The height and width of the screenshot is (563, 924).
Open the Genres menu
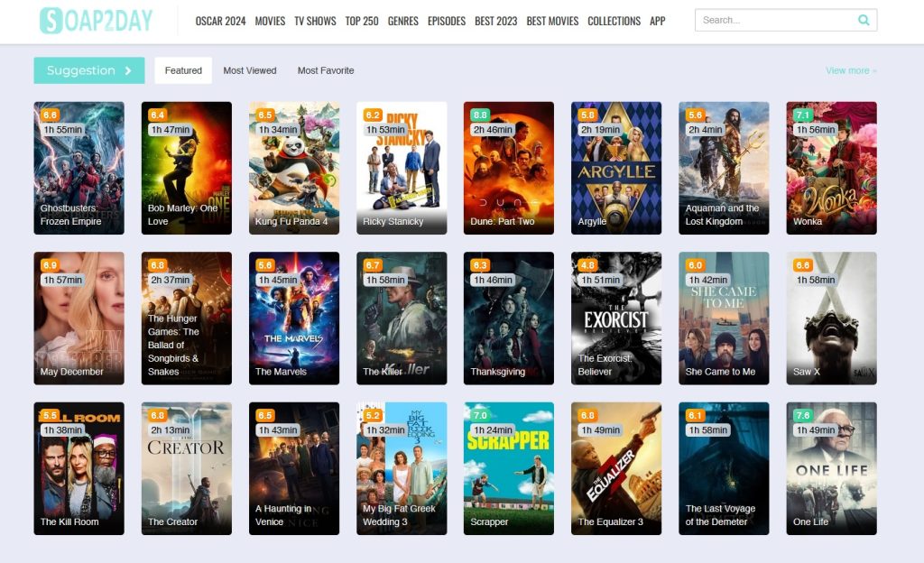coord(403,21)
